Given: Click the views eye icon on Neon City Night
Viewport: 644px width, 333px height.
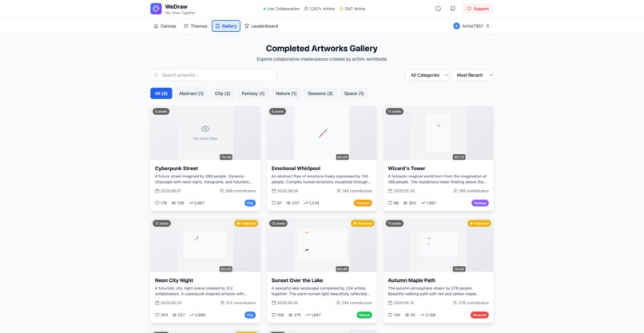Looking at the screenshot, I should pyautogui.click(x=174, y=315).
